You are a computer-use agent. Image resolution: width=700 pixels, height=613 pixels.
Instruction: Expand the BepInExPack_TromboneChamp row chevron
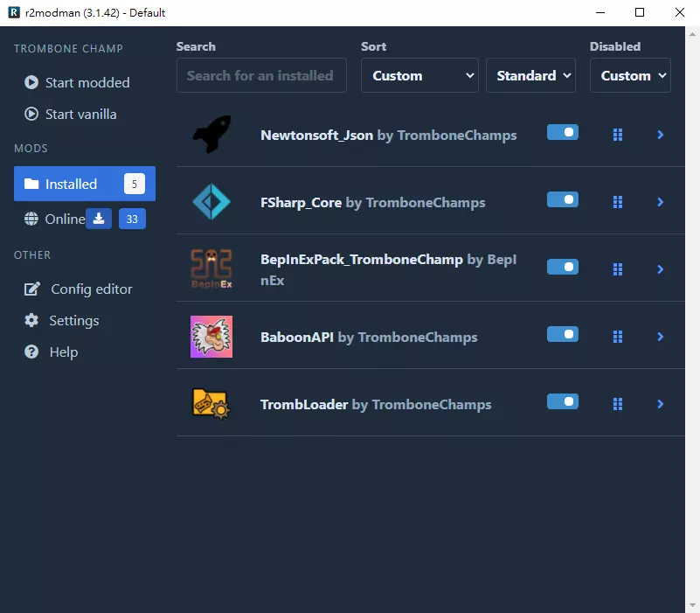pos(661,269)
